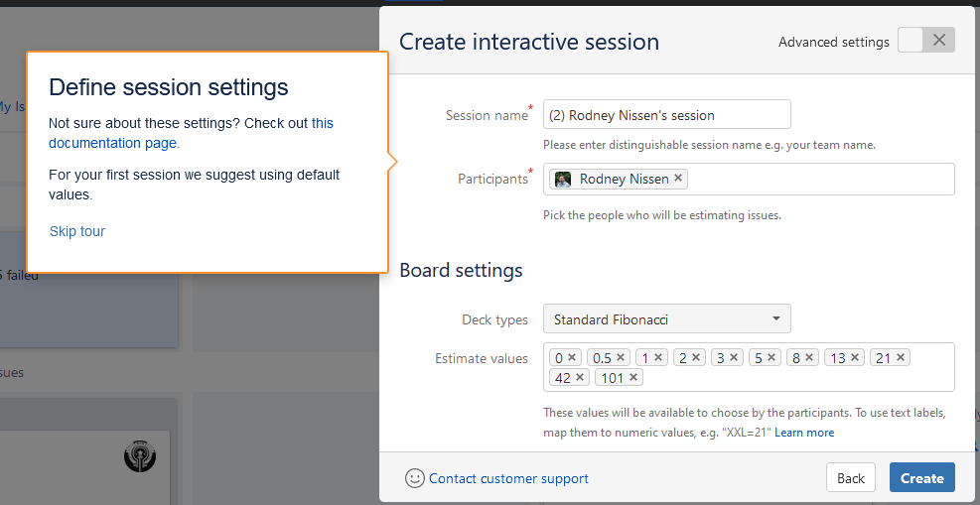Enable the Advanced settings toggle

coord(925,41)
